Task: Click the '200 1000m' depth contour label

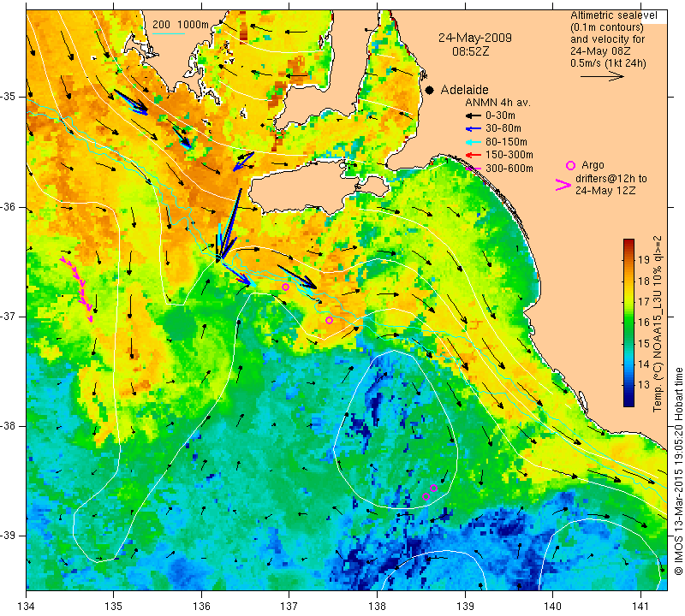Action: [x=181, y=25]
